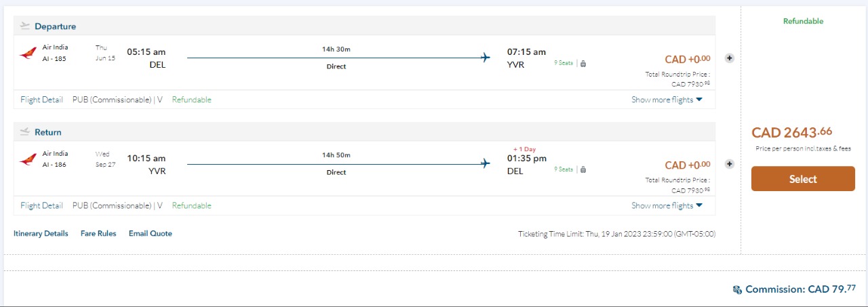Click Email Quote link

click(x=150, y=233)
